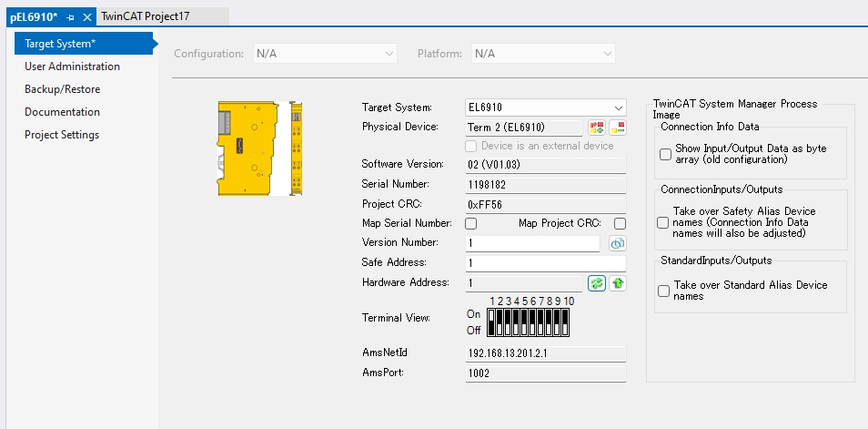This screenshot has width=868, height=429.
Task: Click the green refresh Hardware Address icon
Action: (x=597, y=283)
